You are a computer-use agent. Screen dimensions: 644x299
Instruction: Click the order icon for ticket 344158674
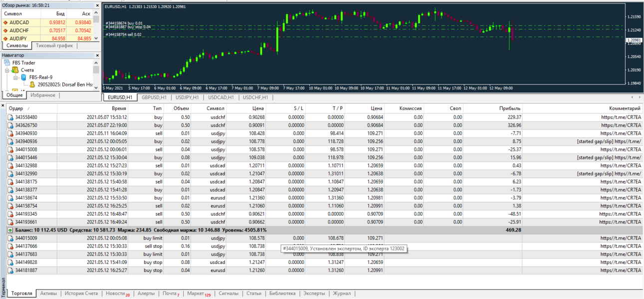coord(11,197)
